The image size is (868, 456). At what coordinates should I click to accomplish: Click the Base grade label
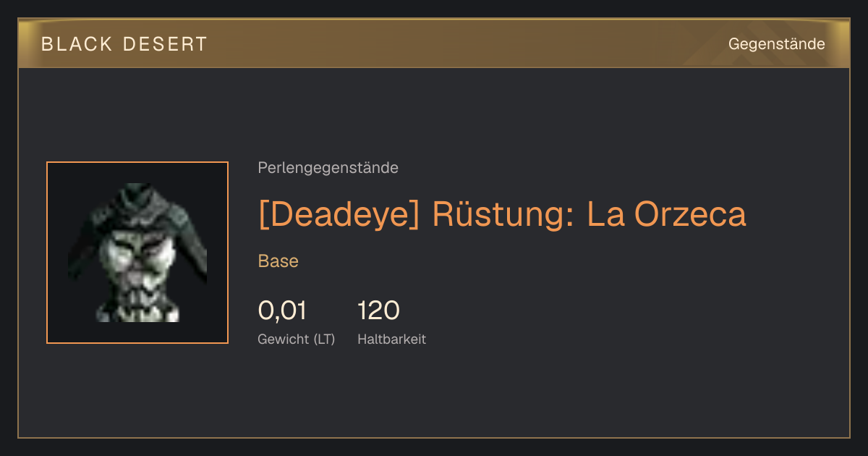point(278,261)
